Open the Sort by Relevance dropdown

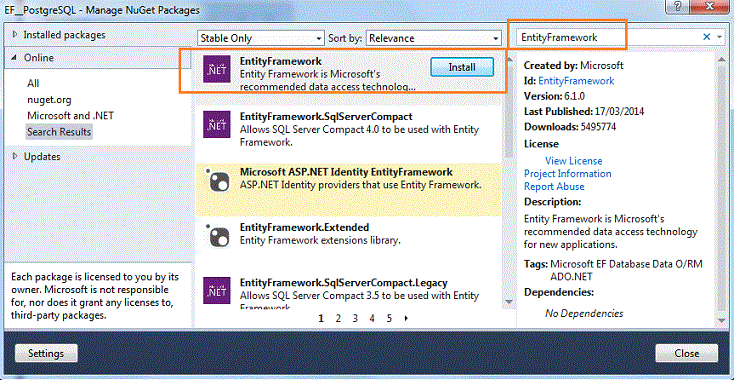(x=433, y=38)
